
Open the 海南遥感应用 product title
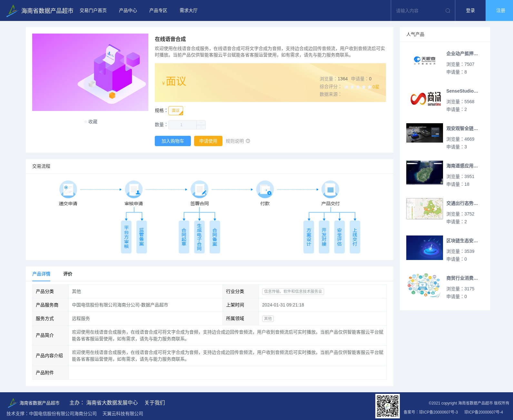pyautogui.click(x=462, y=166)
